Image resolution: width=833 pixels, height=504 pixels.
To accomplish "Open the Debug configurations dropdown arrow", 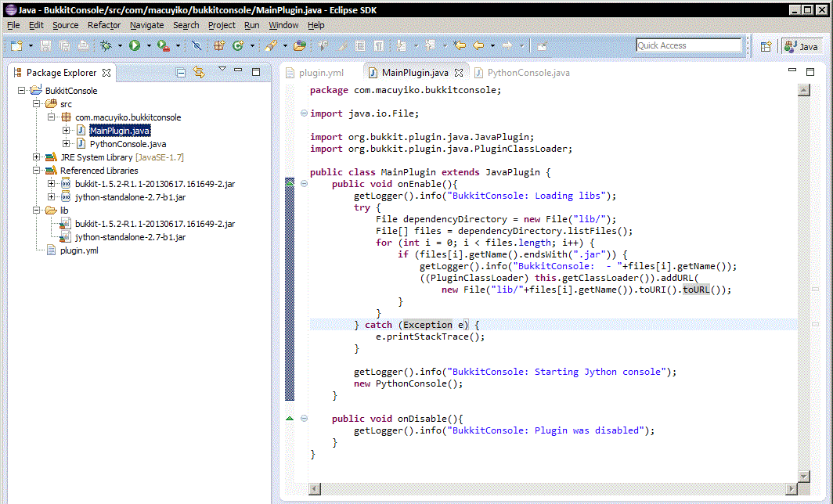I will (x=120, y=46).
